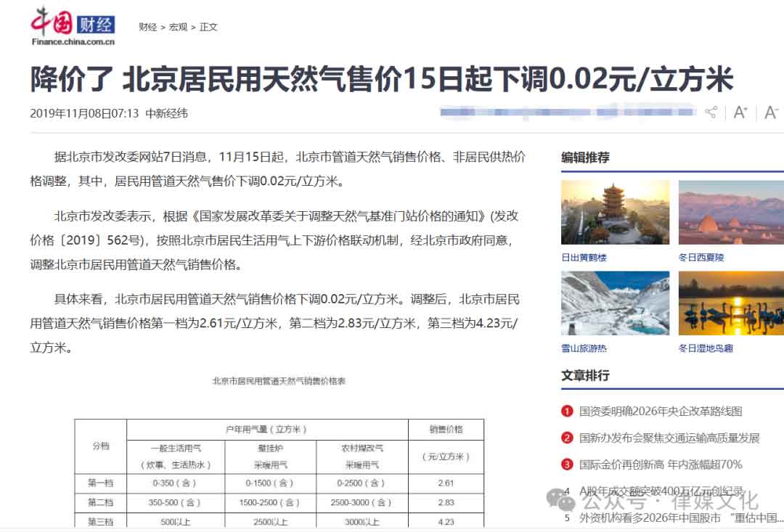Open the 财经 breadcrumb link
The image size is (784, 532).
click(148, 27)
